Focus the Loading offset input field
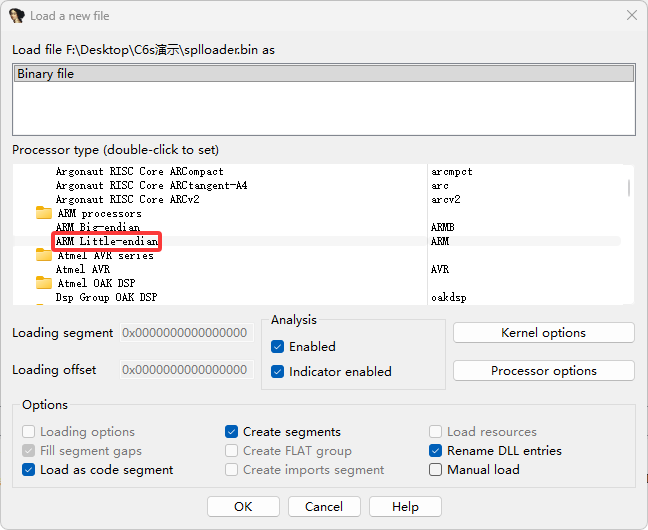This screenshot has height=530, width=648. [x=187, y=370]
